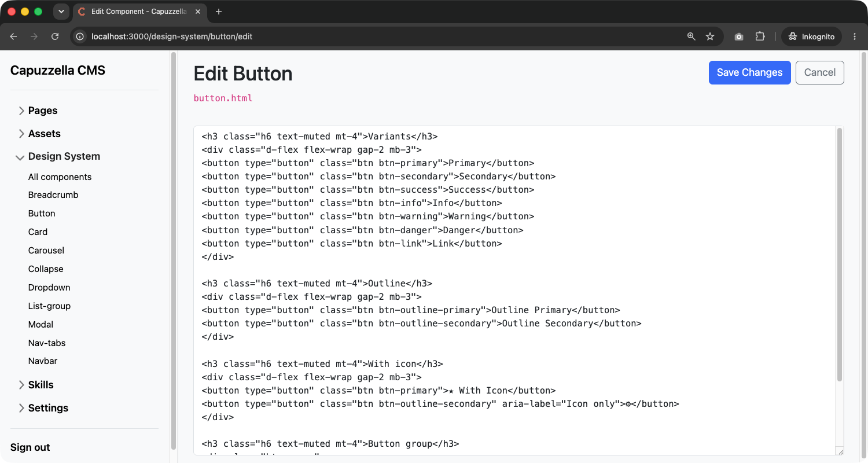
Task: Click the btn-link Link code line
Action: 352,244
